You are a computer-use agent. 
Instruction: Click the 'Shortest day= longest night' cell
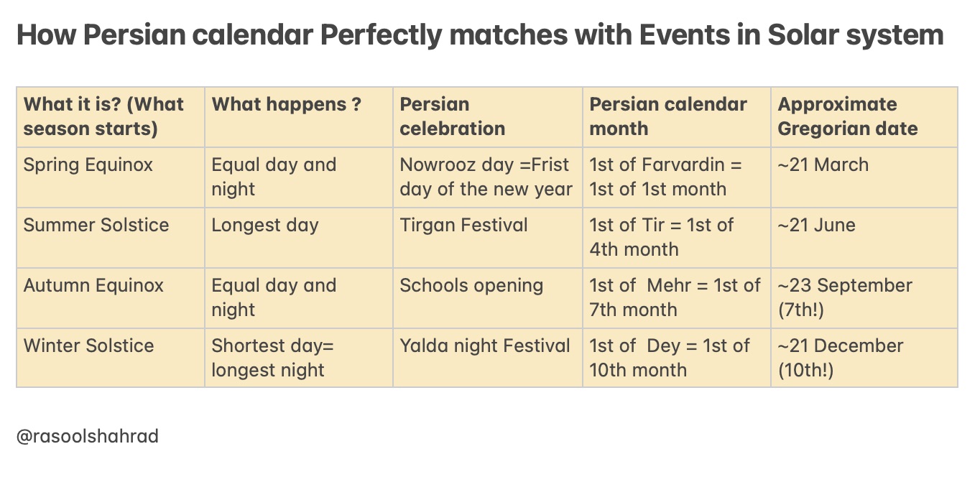pyautogui.click(x=299, y=358)
